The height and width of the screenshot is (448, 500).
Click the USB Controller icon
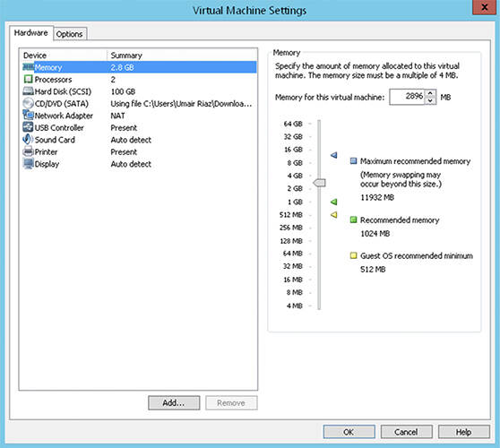[28, 127]
